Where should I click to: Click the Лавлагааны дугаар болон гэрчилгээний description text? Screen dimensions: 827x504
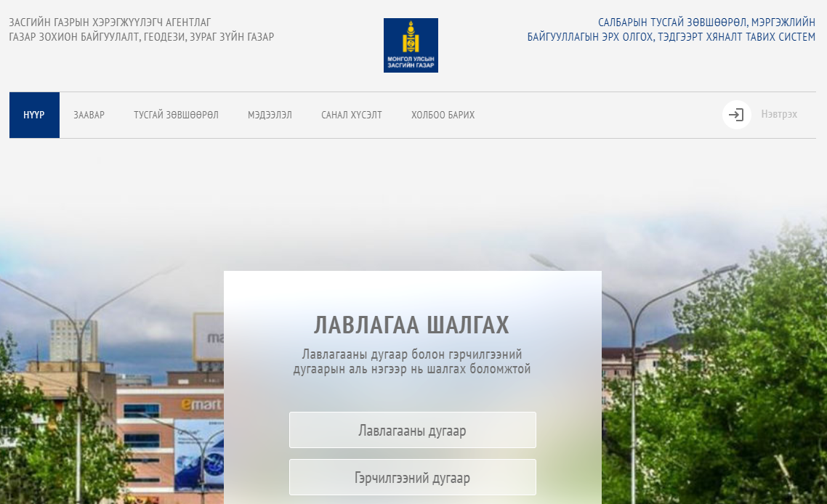point(412,362)
